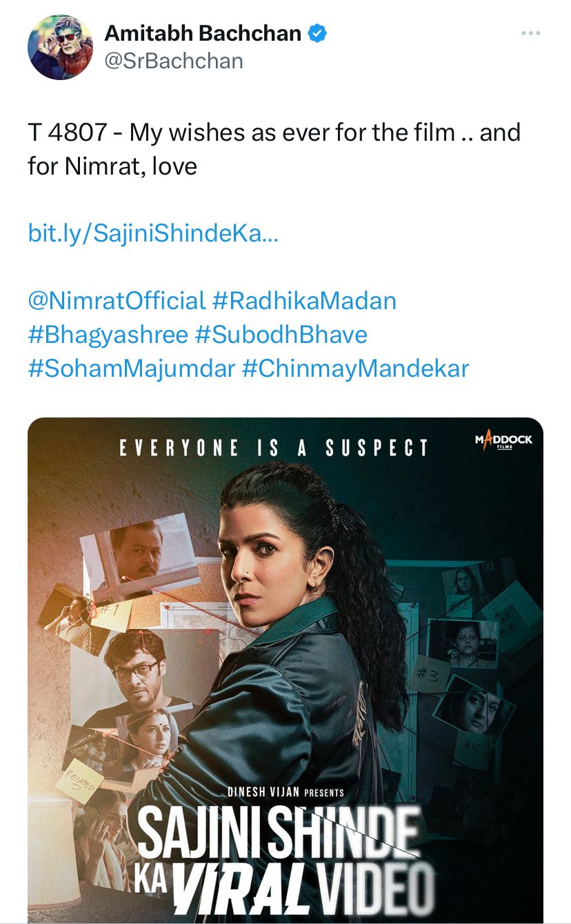The height and width of the screenshot is (924, 571).
Task: Select the #RadhikaMadan hashtag
Action: pos(304,300)
